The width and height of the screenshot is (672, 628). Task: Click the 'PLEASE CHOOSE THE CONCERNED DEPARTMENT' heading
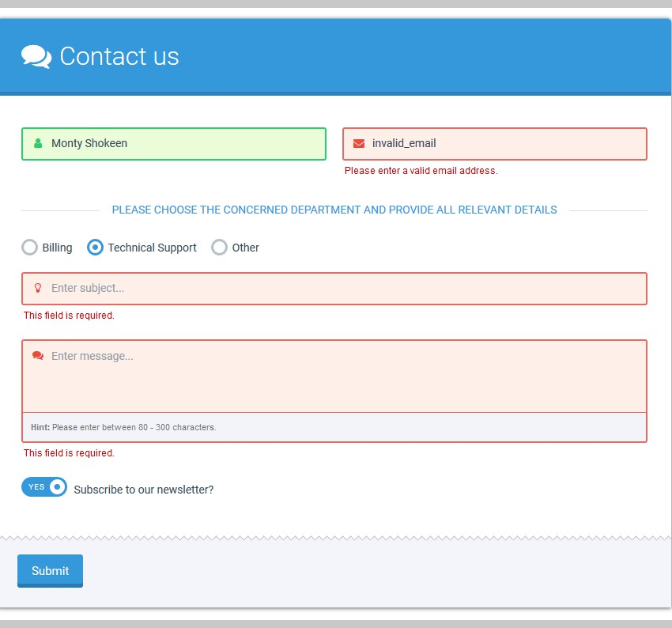pos(334,210)
